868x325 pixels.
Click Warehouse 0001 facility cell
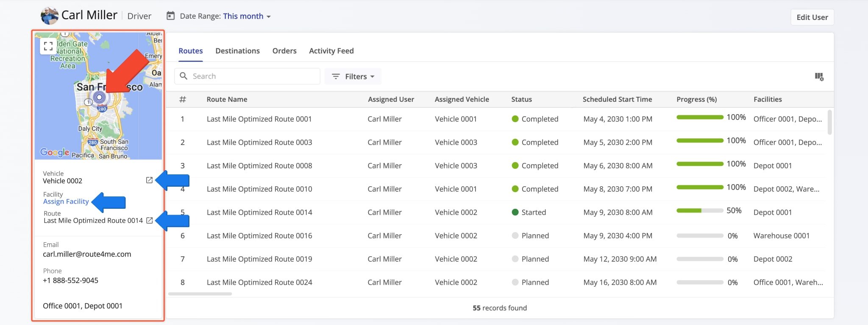click(782, 236)
